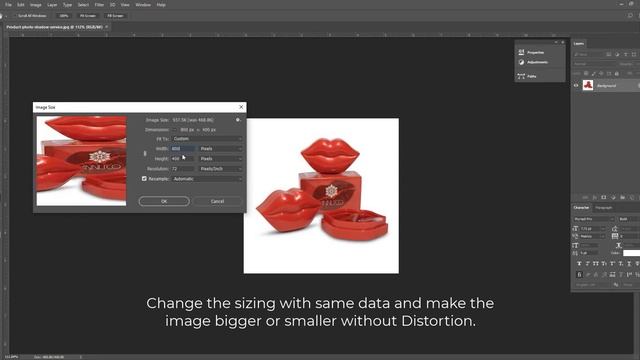Viewport: 640px width, 360px height.
Task: Open the Image Size gear settings menu
Action: point(238,120)
